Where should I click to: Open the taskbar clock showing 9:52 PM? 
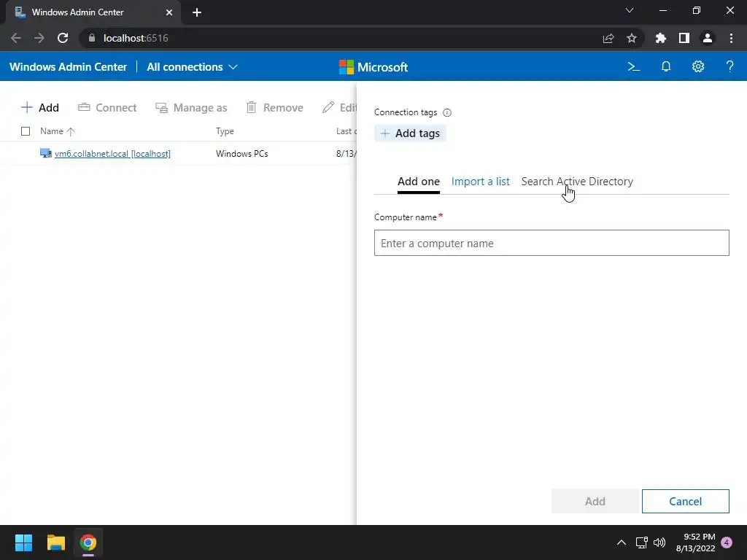pos(695,542)
